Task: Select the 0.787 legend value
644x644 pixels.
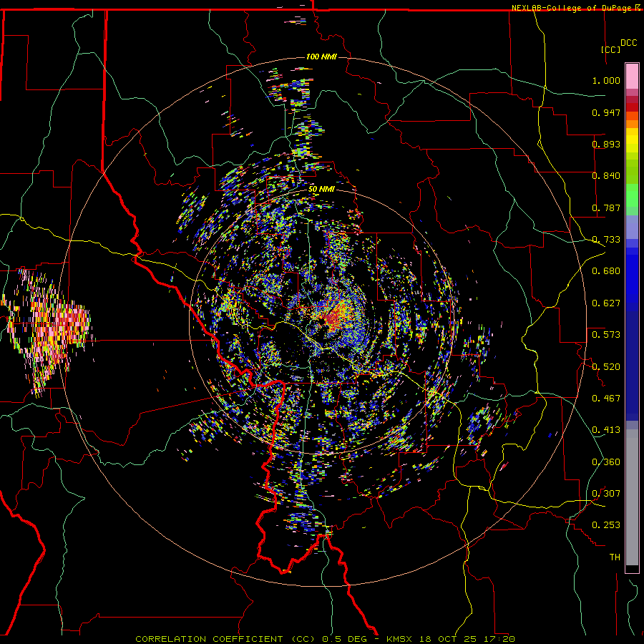Action: tap(606, 208)
